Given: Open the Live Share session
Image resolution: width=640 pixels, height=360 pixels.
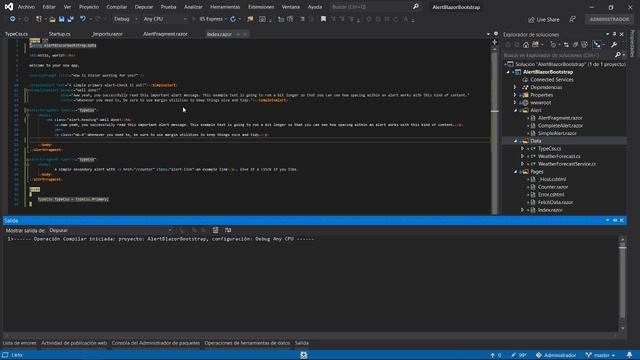Looking at the screenshot, I should pos(544,20).
